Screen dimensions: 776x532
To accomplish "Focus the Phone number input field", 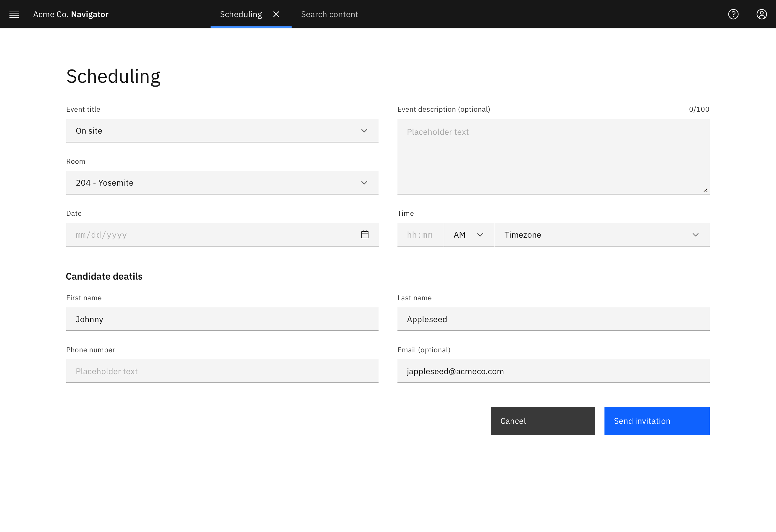I will point(222,371).
